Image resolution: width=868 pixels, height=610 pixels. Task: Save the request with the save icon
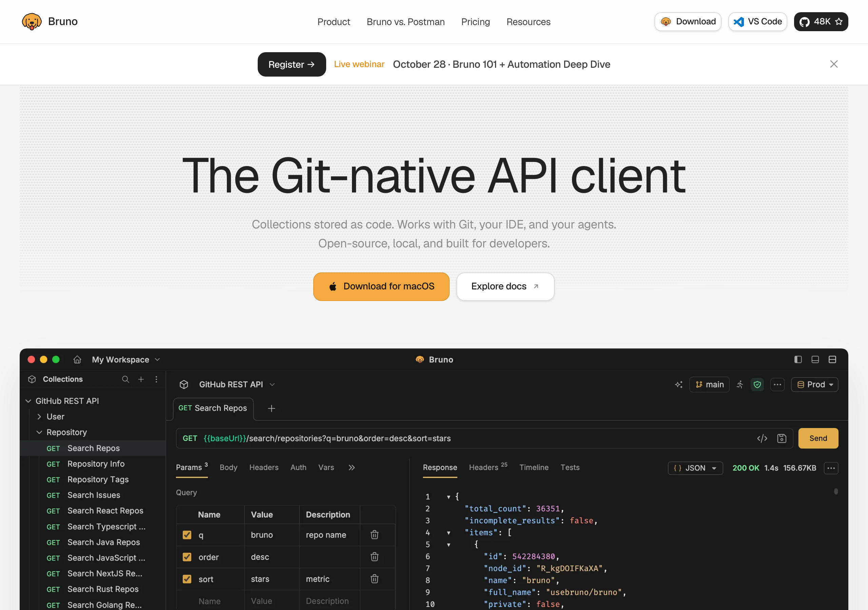(x=782, y=438)
